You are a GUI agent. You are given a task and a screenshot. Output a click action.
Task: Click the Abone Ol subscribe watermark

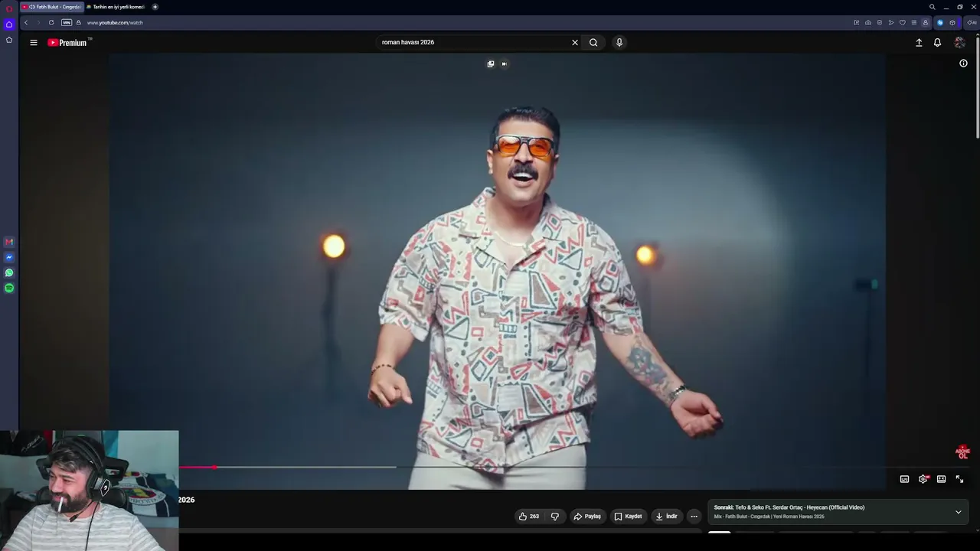(x=962, y=452)
